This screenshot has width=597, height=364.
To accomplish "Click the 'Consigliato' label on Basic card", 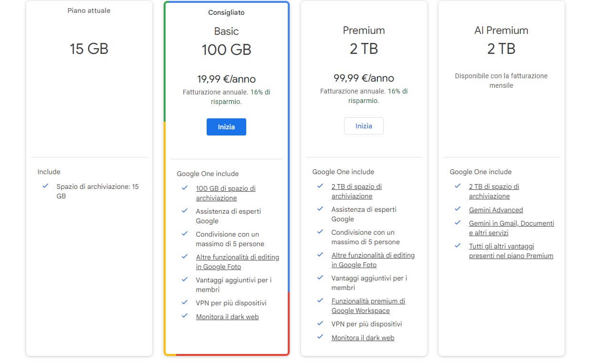I will [226, 12].
